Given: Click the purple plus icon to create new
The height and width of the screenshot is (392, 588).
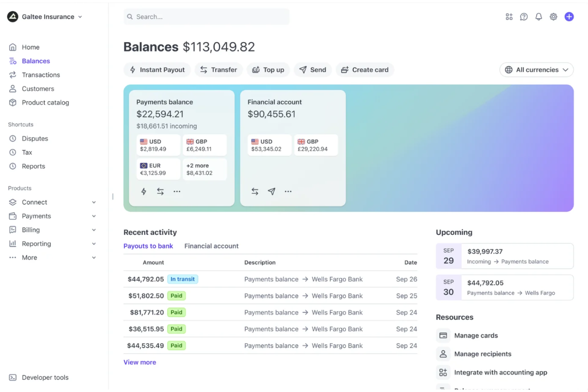Looking at the screenshot, I should [x=569, y=17].
